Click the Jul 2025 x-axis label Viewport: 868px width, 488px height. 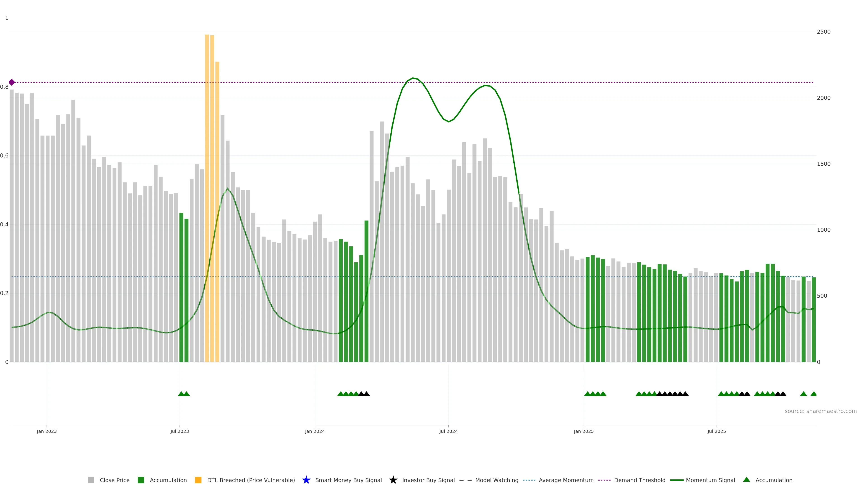(x=717, y=431)
